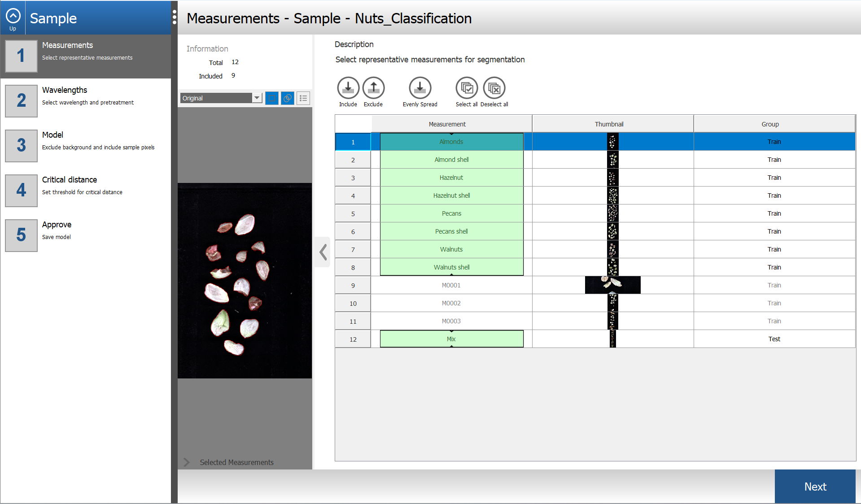The image size is (861, 504).
Task: Toggle the overlapping circles overlay button
Action: coord(288,98)
